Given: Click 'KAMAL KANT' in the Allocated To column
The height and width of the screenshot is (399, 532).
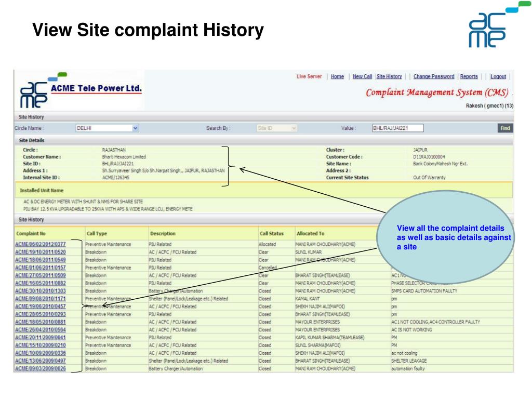Looking at the screenshot, I should pos(308,299).
